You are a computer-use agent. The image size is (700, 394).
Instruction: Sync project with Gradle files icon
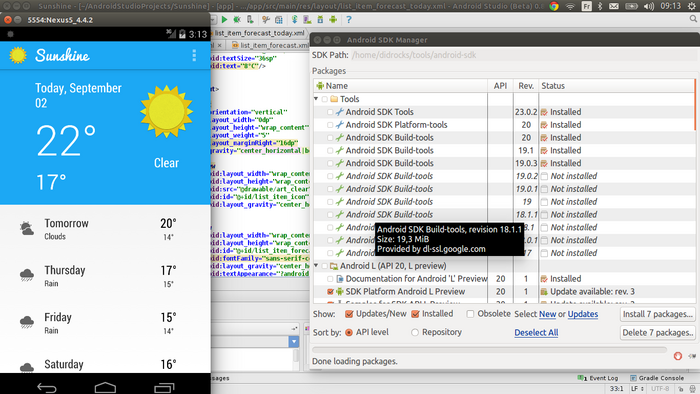click(294, 20)
